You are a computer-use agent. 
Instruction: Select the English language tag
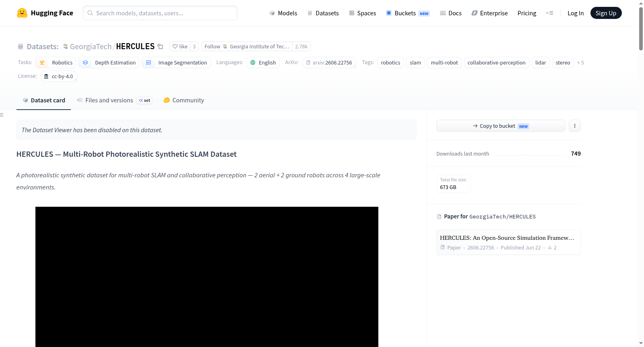coord(263,62)
